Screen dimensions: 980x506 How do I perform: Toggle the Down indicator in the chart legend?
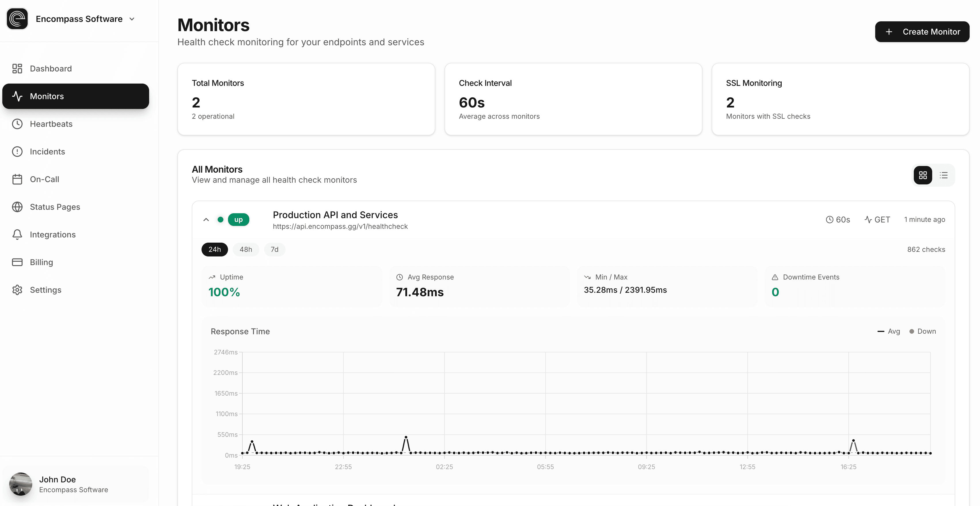pos(923,331)
